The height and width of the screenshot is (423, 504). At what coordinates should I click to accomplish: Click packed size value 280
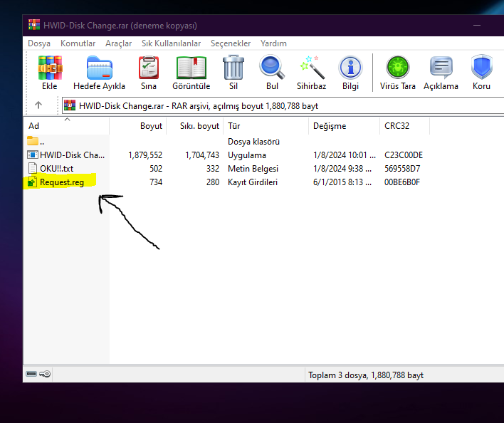click(x=213, y=182)
